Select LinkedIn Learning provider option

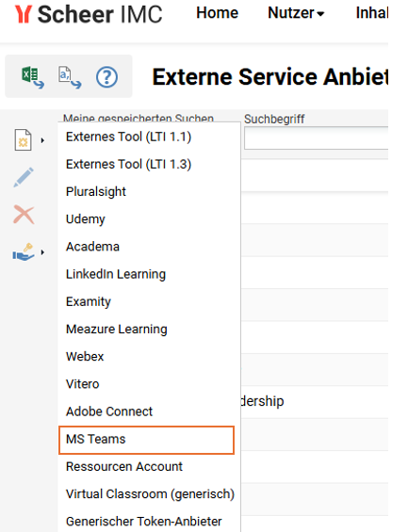click(116, 274)
